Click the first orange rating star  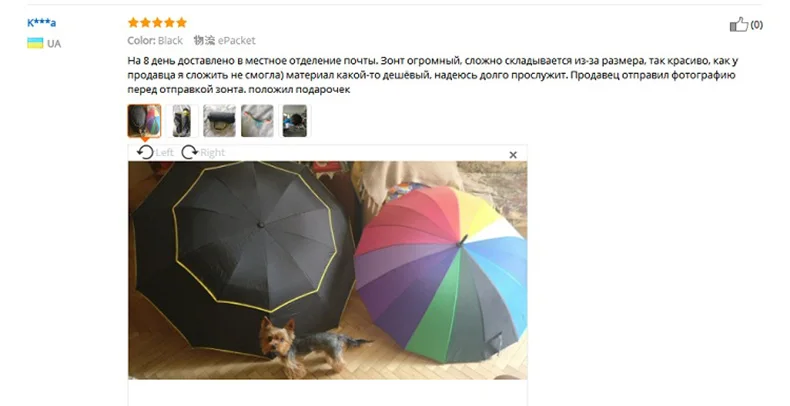click(133, 22)
